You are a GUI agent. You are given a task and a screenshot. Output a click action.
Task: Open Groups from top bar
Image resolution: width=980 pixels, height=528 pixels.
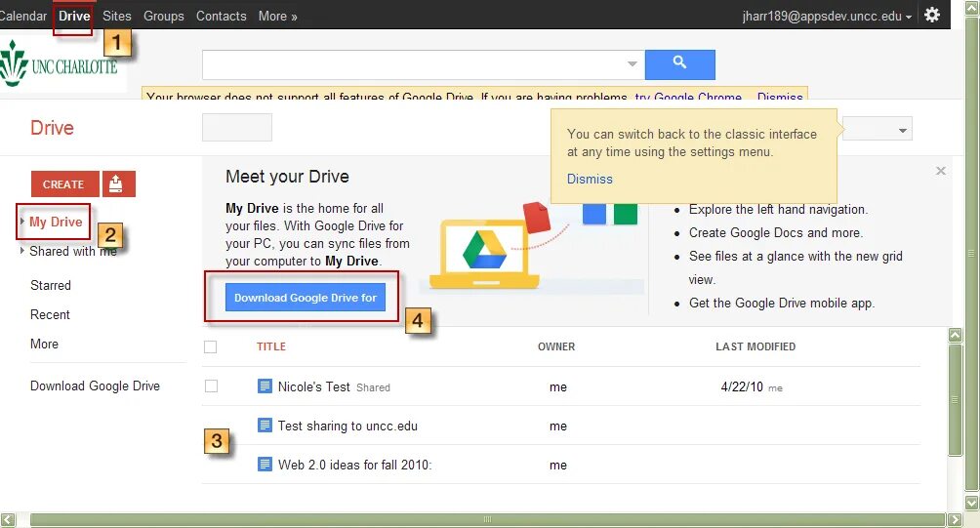(x=164, y=16)
